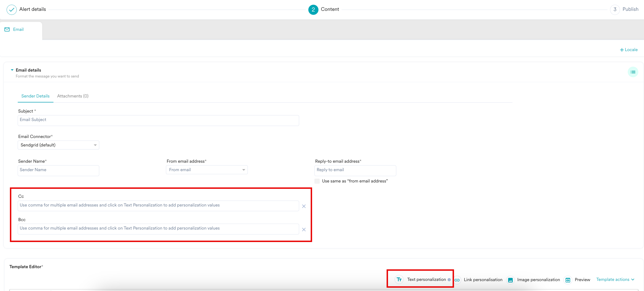The width and height of the screenshot is (644, 291).
Task: Click the Text personalization Tt icon
Action: tap(399, 279)
